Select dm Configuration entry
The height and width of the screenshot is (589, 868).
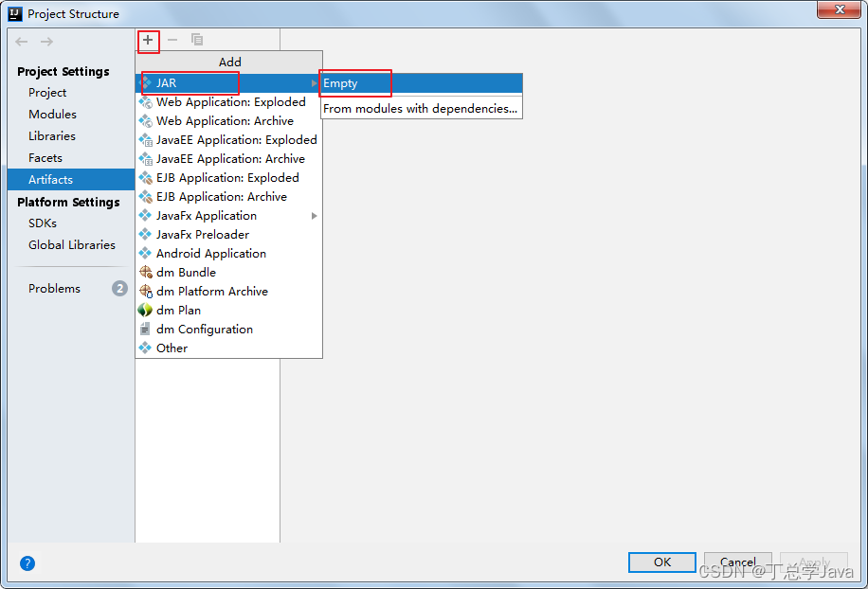click(x=228, y=330)
